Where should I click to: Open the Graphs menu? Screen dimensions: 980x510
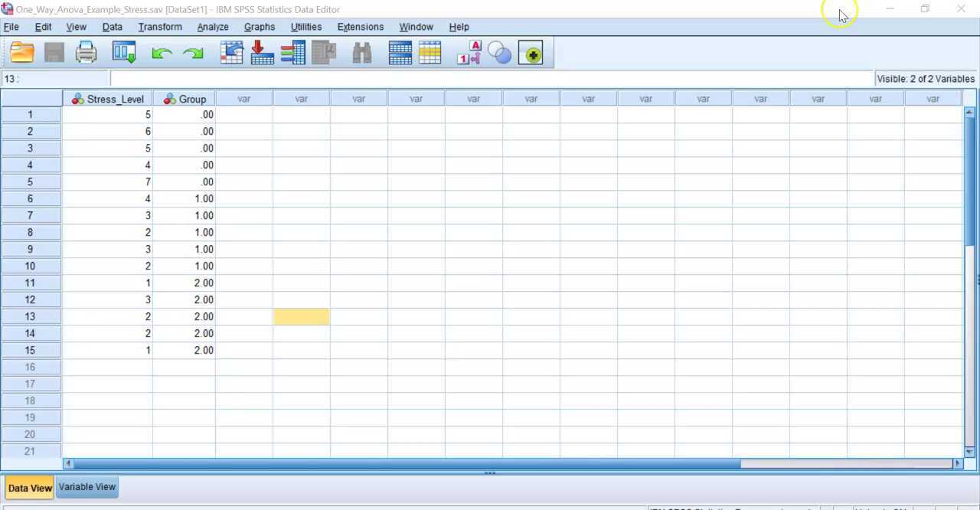(x=259, y=27)
